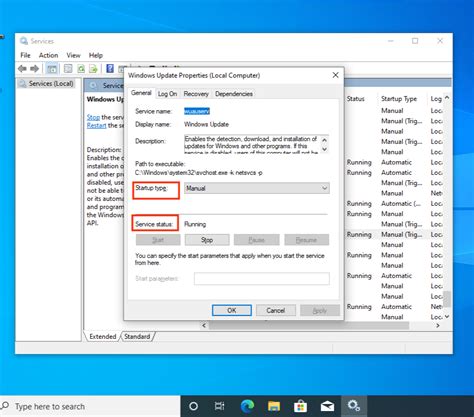Click the horizontal scrollbar right arrow
This screenshot has width=474, height=417.
point(438,326)
